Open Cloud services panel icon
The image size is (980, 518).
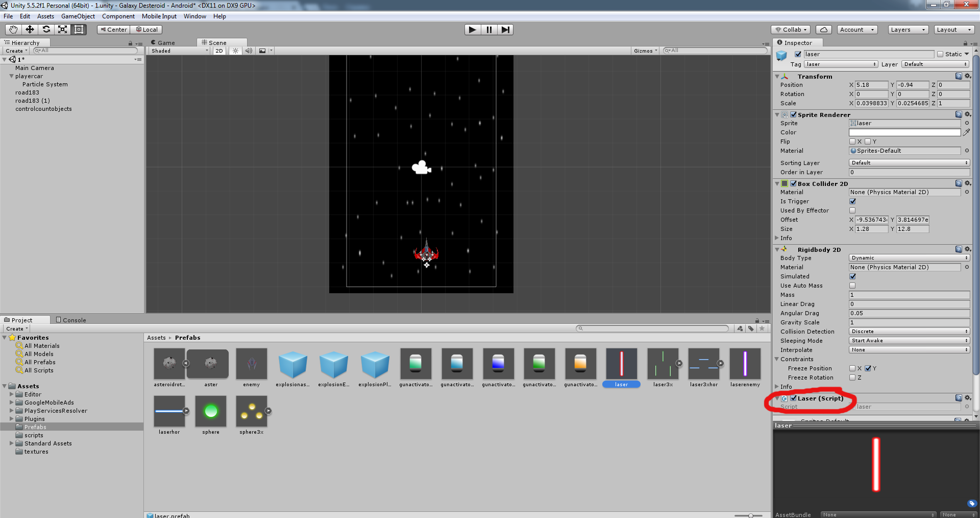[x=824, y=30]
